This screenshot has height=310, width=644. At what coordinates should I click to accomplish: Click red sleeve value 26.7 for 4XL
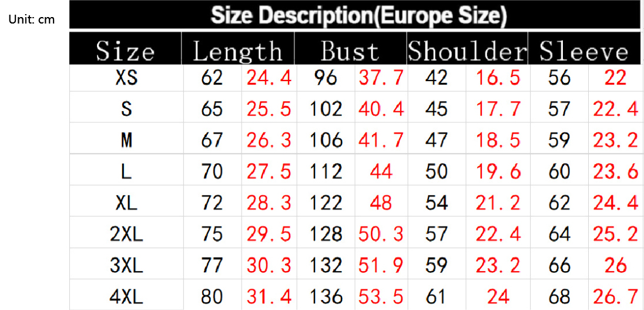(615, 296)
